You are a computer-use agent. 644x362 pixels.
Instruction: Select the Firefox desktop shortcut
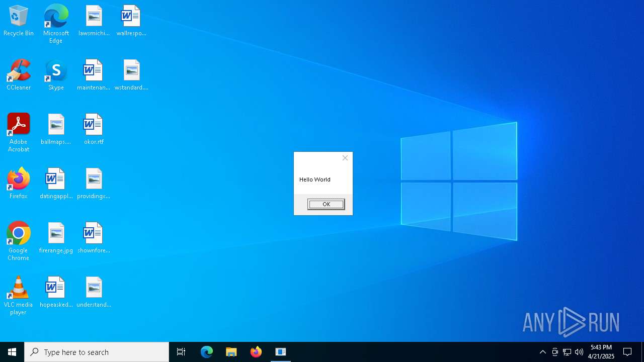coord(19,184)
